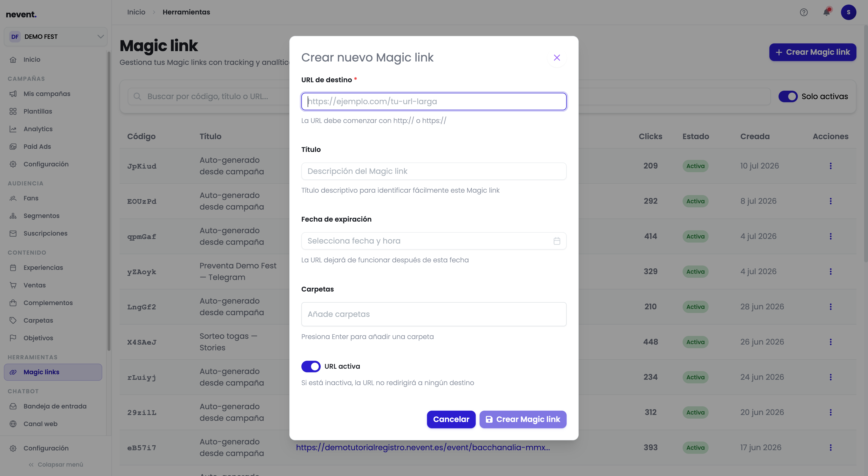Click the Preventa Demo Fest — Telegram title
Screen dimensions: 868x476
pos(238,272)
